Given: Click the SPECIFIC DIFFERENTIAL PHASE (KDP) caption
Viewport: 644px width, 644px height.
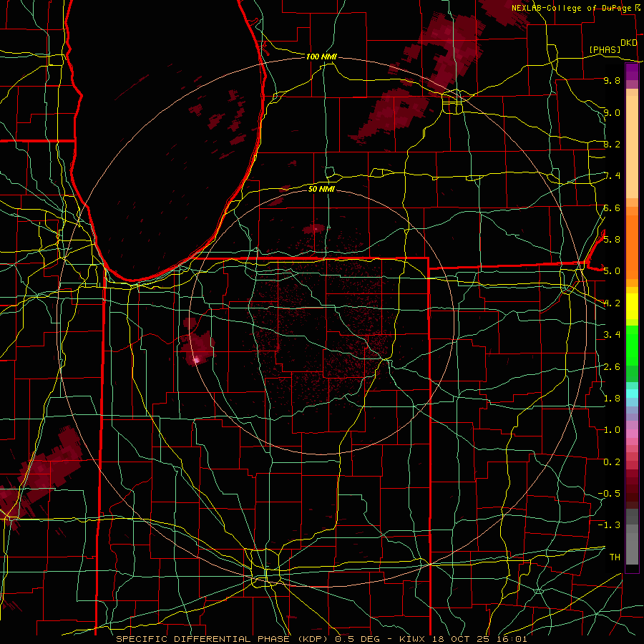Looking at the screenshot, I should (x=223, y=639).
